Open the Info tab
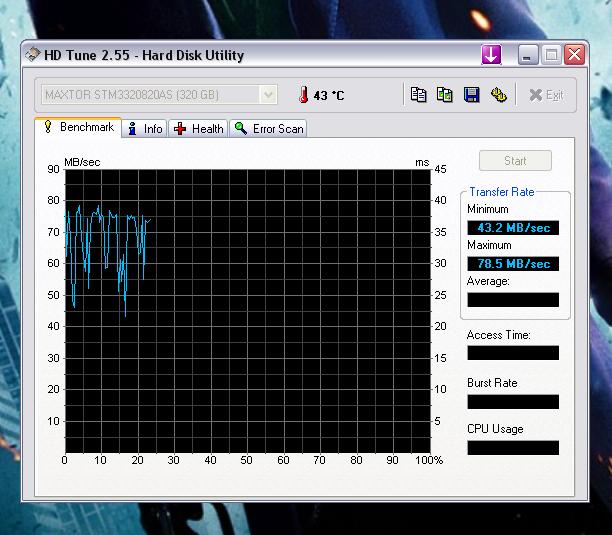 coord(145,128)
